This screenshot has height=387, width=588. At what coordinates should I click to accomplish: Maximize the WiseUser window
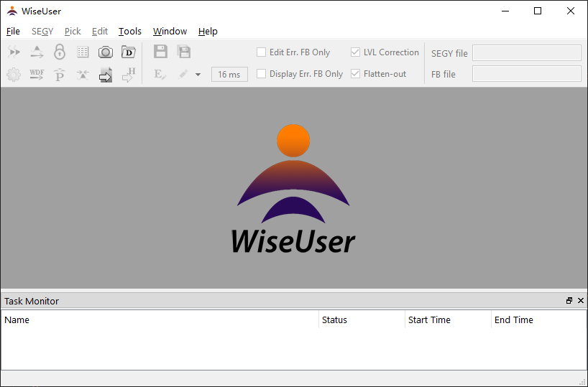click(538, 11)
